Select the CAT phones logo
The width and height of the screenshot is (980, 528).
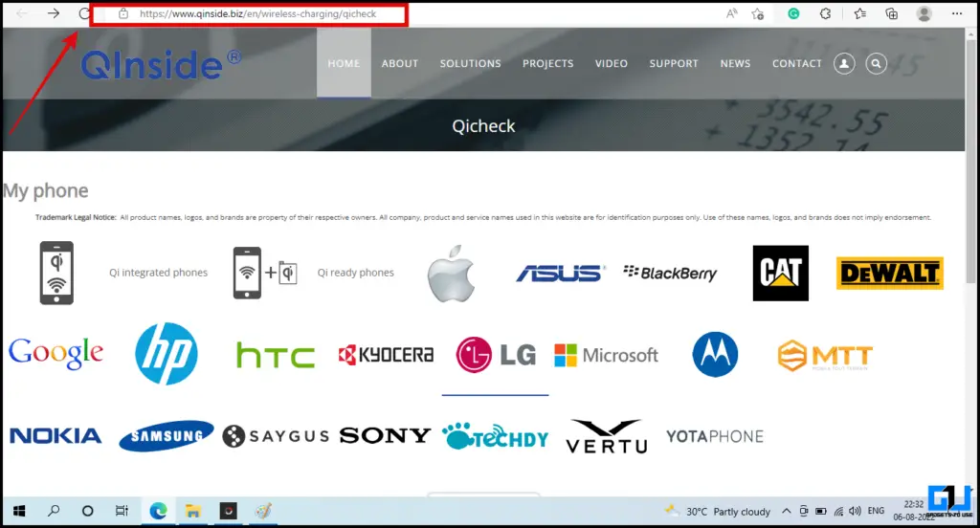click(x=780, y=273)
